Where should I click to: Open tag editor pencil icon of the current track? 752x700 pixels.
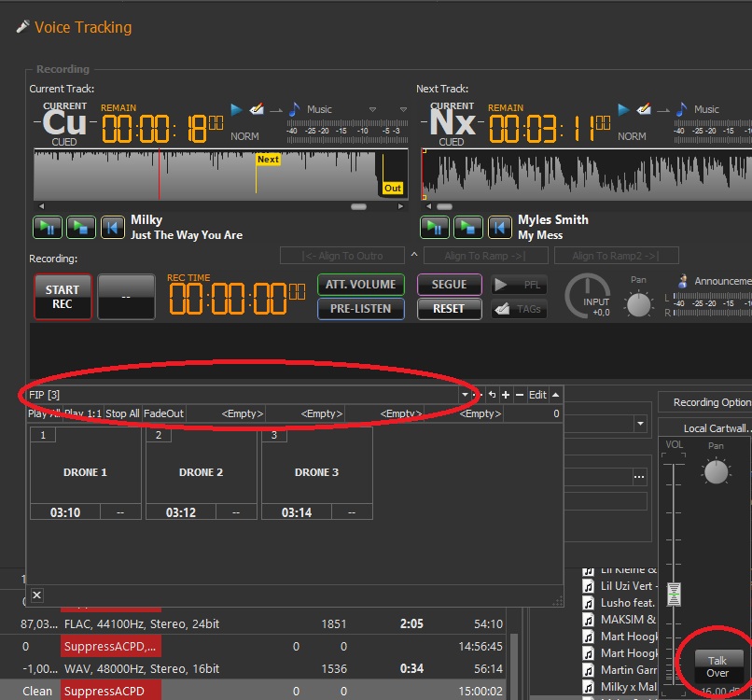point(258,109)
